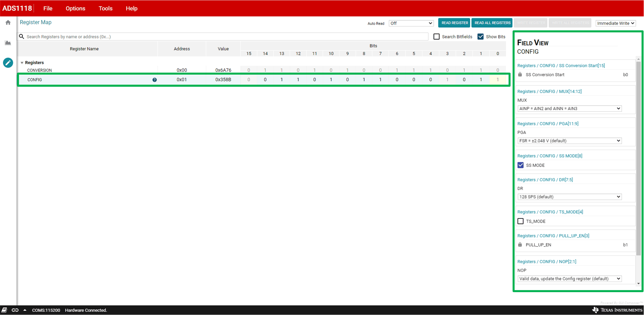Click the Field View scroll up arrow
Screen dimensions: 644x315
[x=638, y=59]
